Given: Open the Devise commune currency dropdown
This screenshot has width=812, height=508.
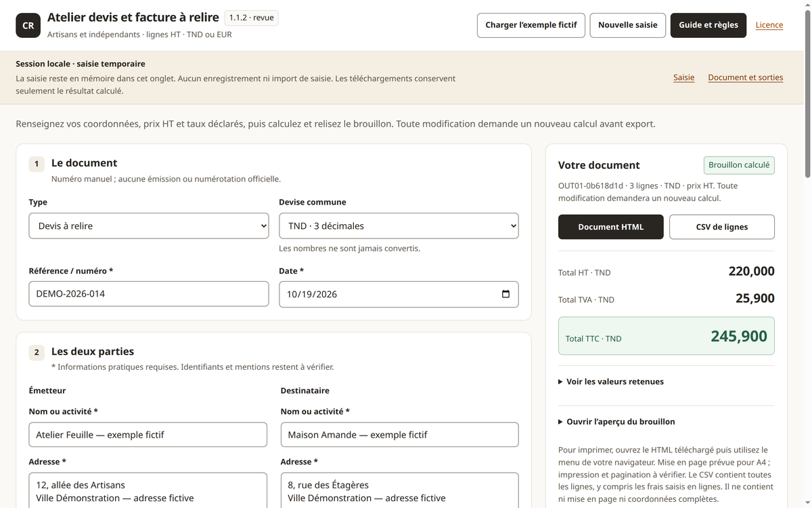Looking at the screenshot, I should pyautogui.click(x=399, y=226).
